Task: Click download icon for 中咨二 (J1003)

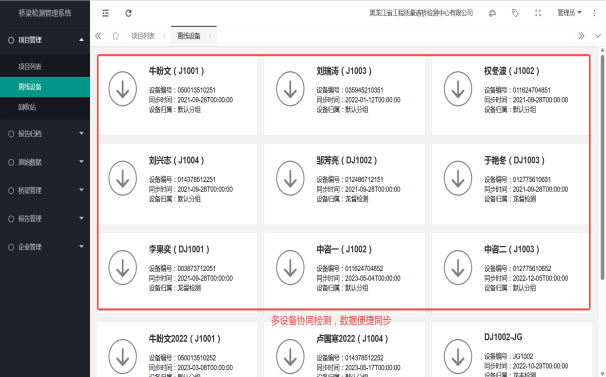Action: [x=458, y=267]
